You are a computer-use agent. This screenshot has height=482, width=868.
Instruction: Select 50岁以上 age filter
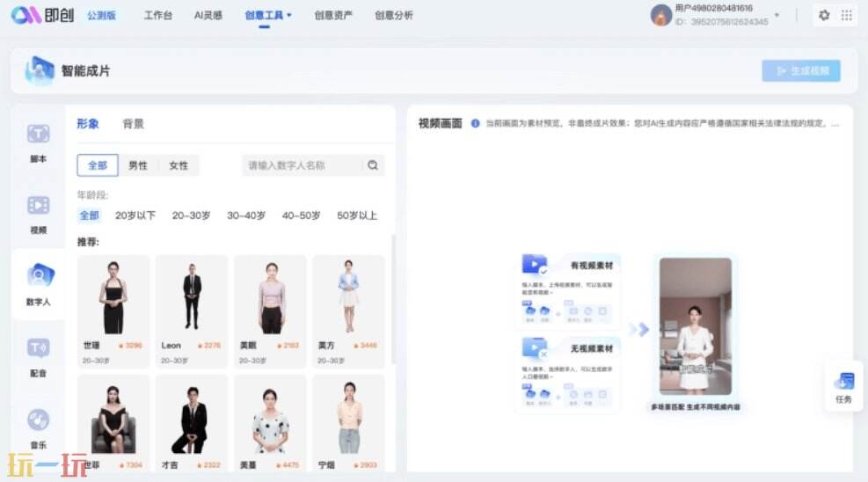357,215
